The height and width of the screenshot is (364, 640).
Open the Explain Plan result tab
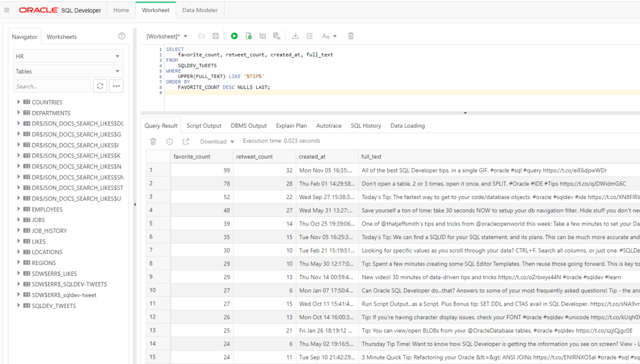tap(291, 125)
